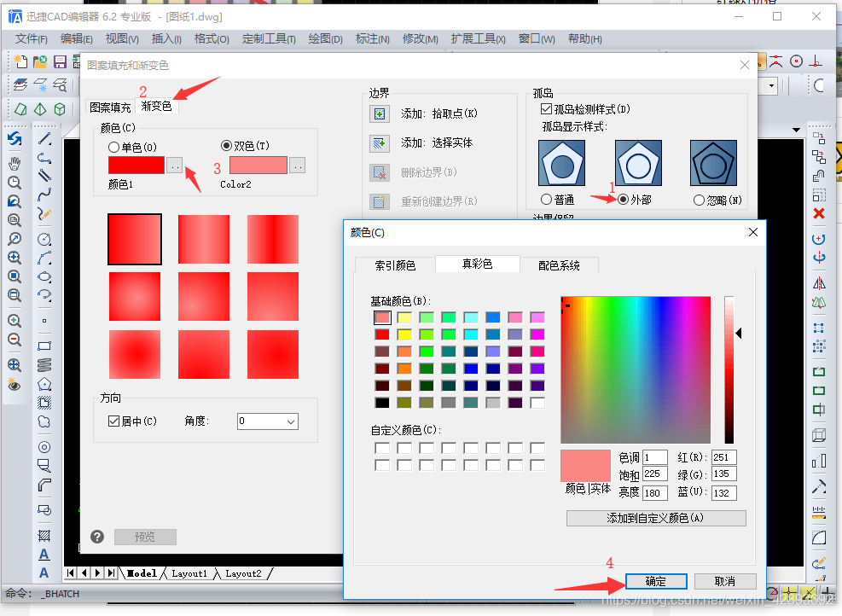Select the Polygon drawing tool
Viewport: 842px width, 616px height.
[x=44, y=384]
